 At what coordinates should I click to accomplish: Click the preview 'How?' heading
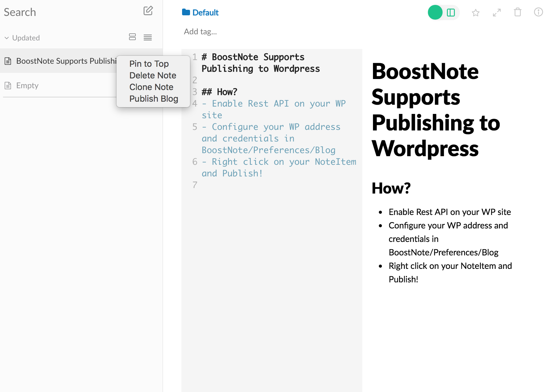coord(391,188)
